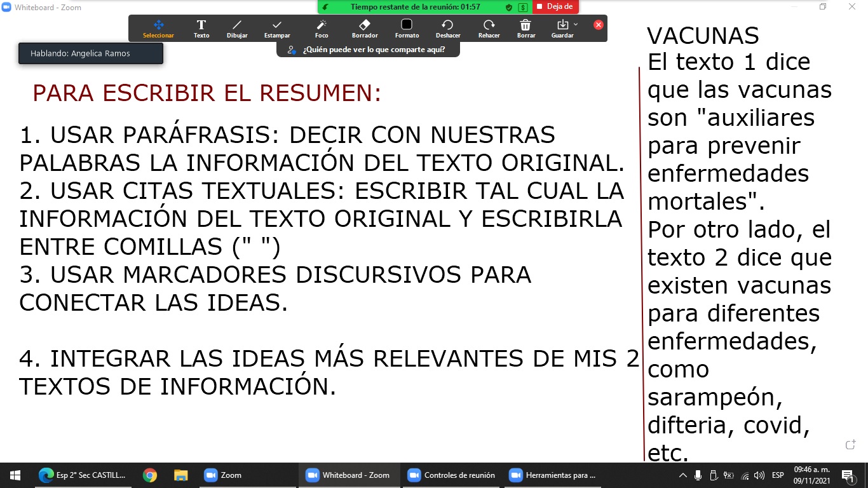Open '¿Quién puede ver lo que comparte aquí?'

coord(368,50)
